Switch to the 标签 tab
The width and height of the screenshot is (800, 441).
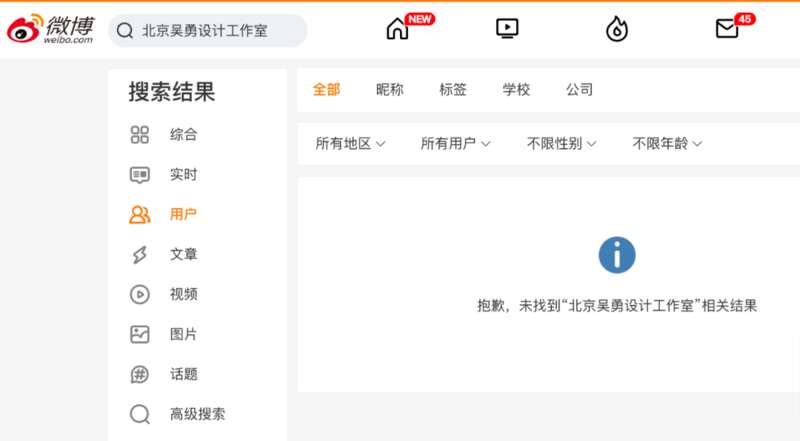pos(453,90)
